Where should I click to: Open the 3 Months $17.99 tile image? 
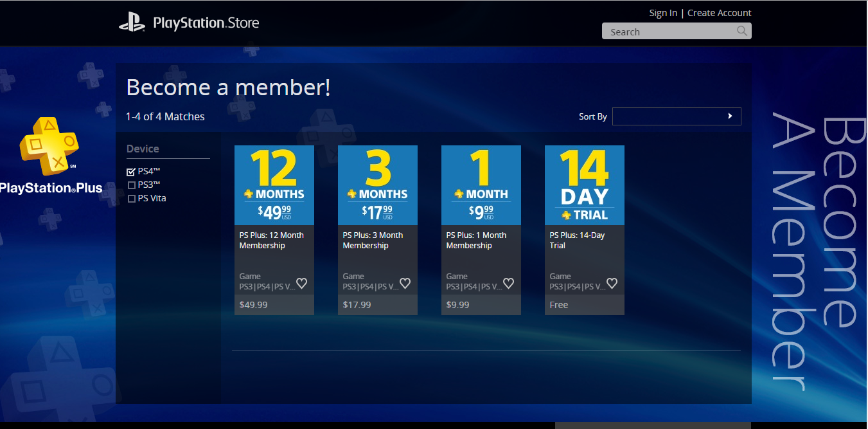coord(378,185)
